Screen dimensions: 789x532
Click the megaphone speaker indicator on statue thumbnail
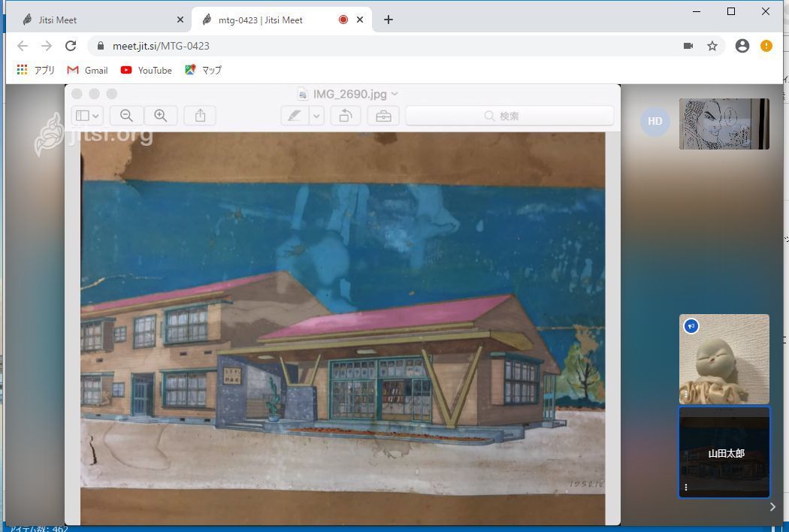[x=691, y=326]
